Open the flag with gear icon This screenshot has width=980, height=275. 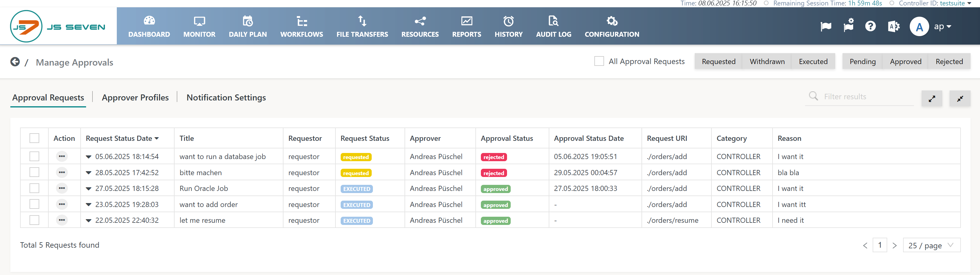[848, 26]
